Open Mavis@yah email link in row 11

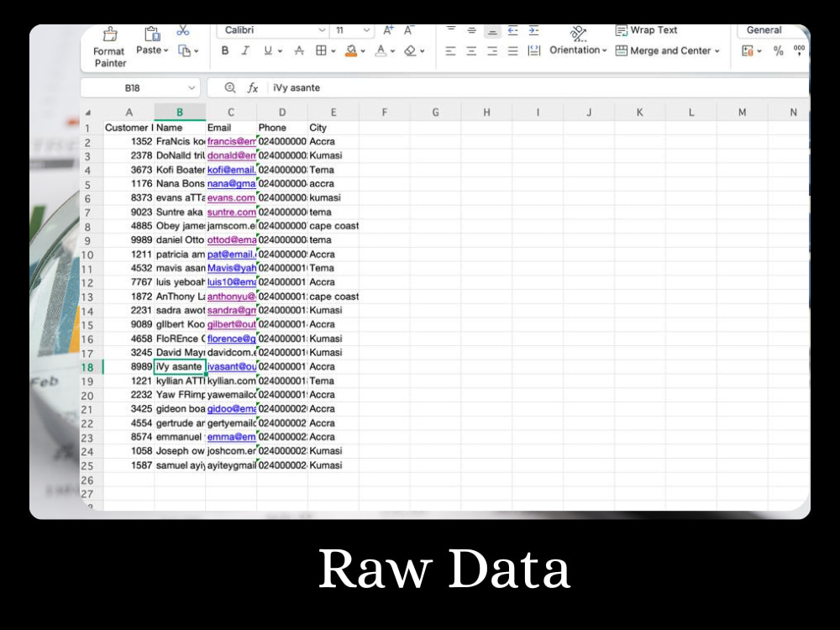click(232, 268)
